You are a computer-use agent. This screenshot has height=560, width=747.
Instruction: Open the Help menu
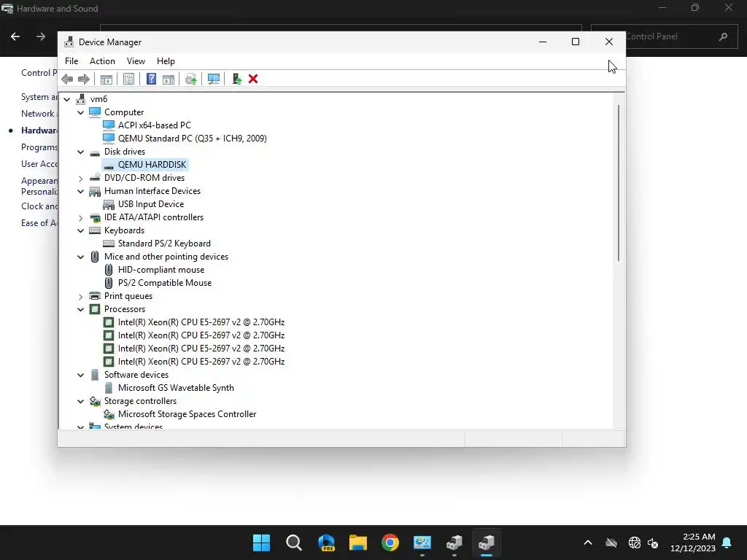pyautogui.click(x=166, y=61)
